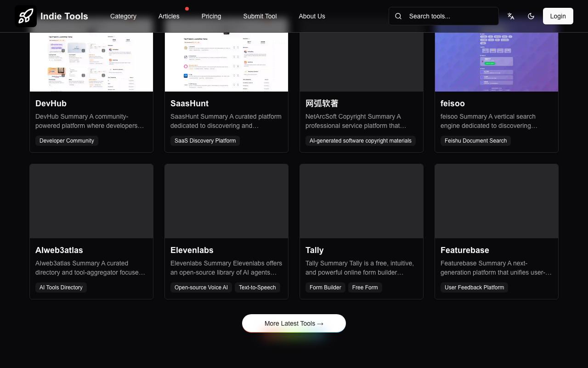Navigate to Submit Tool
Screen dimensions: 588x368
[x=260, y=16]
